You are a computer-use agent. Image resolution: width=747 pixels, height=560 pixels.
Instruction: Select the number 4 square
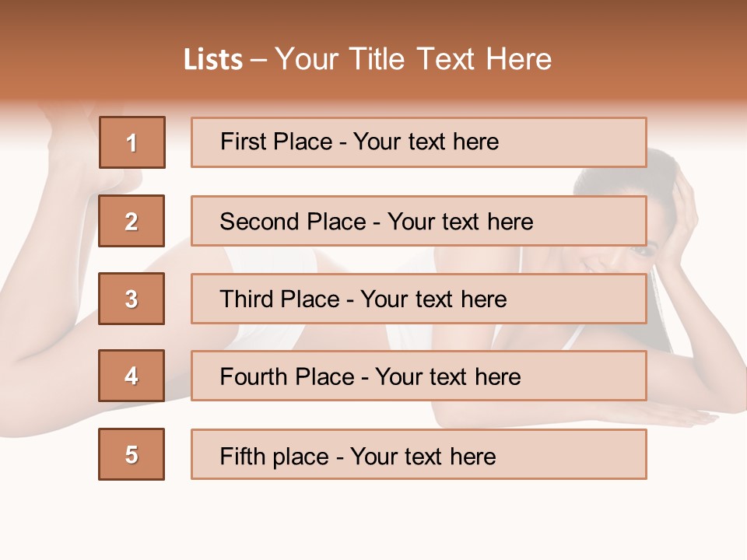[132, 376]
